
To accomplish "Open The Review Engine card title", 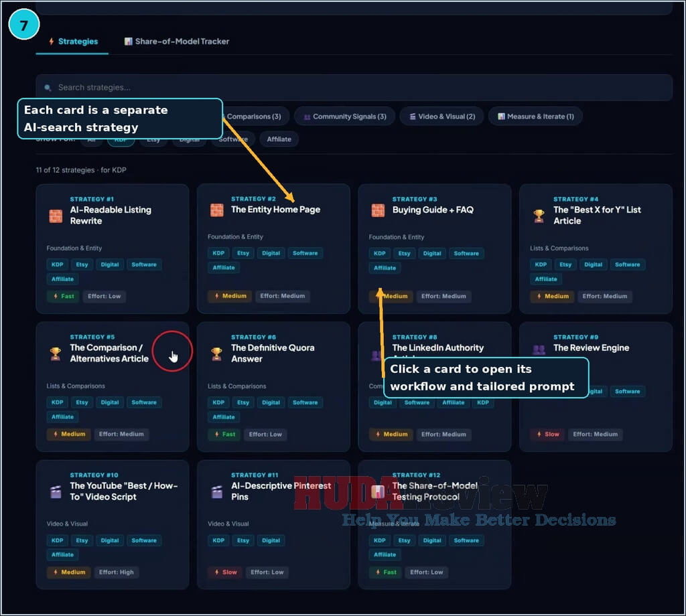I will (591, 348).
